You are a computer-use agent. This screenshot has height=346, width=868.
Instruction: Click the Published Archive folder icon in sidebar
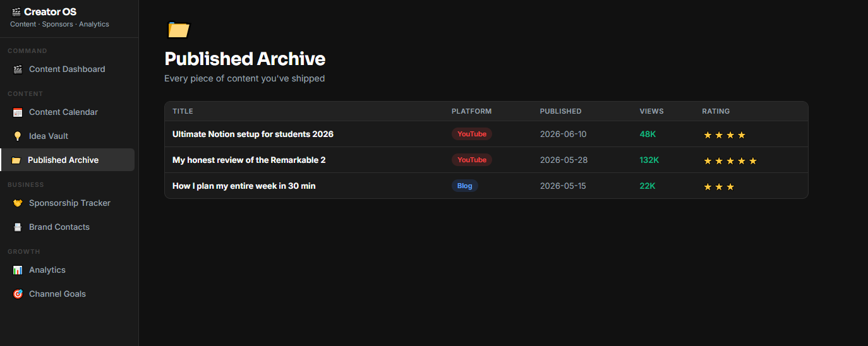(16, 160)
